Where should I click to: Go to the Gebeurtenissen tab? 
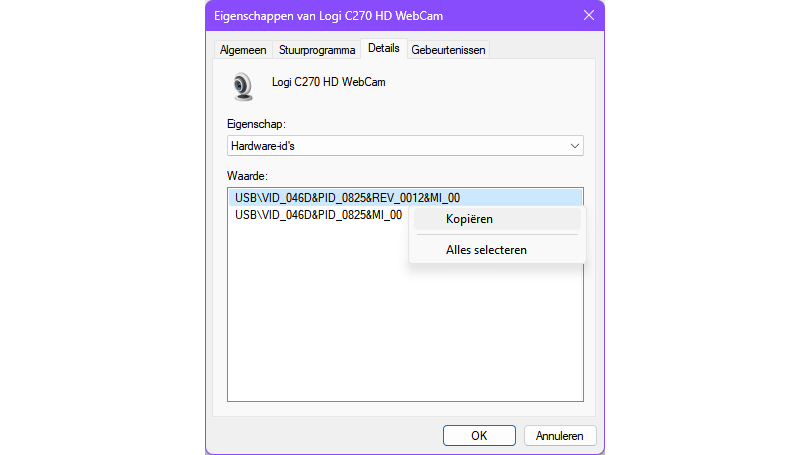(x=449, y=50)
